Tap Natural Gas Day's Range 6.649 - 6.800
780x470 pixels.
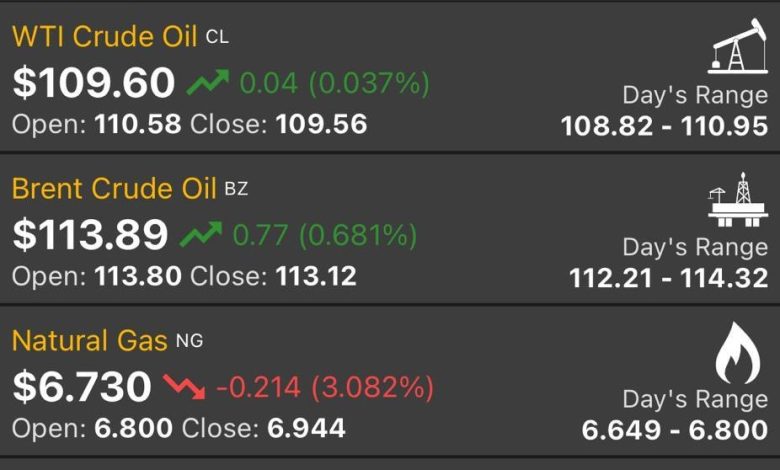(x=675, y=430)
